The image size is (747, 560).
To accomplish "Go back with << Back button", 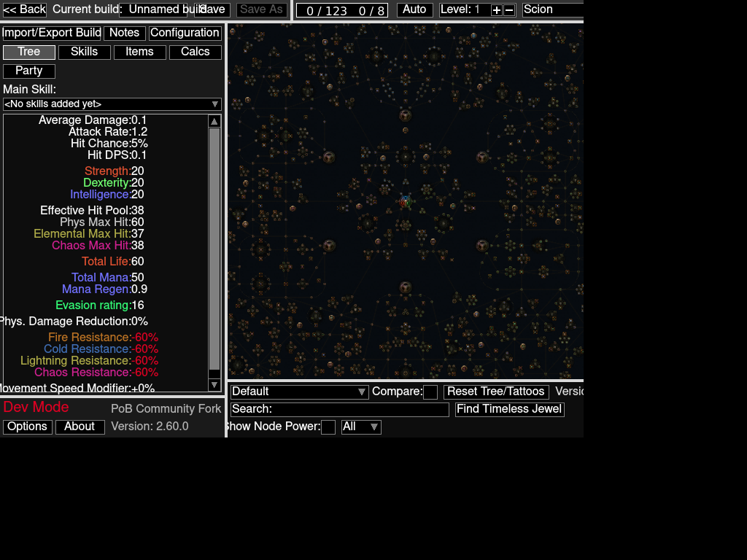I will pos(24,9).
